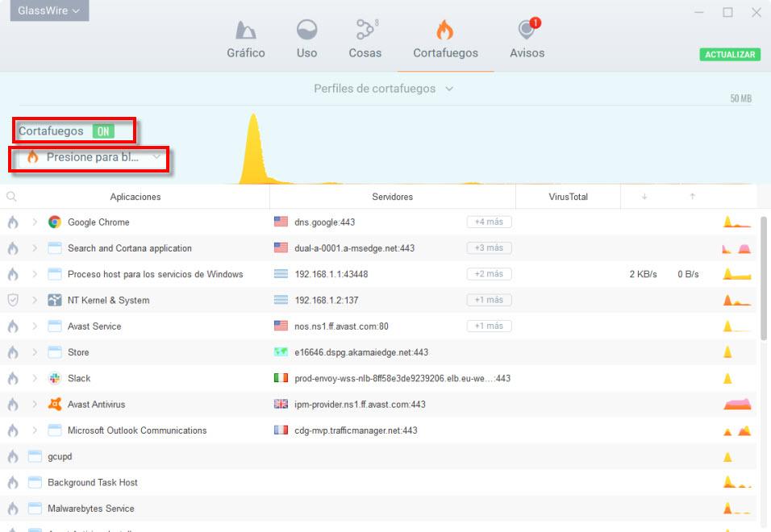Click the Store app window icon
The image size is (771, 532).
55,352
